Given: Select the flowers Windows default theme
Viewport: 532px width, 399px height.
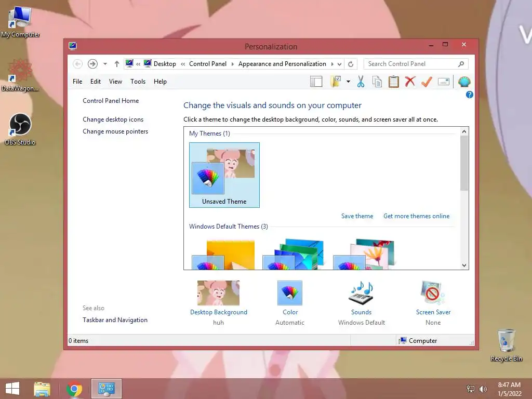Looking at the screenshot, I should click(364, 255).
